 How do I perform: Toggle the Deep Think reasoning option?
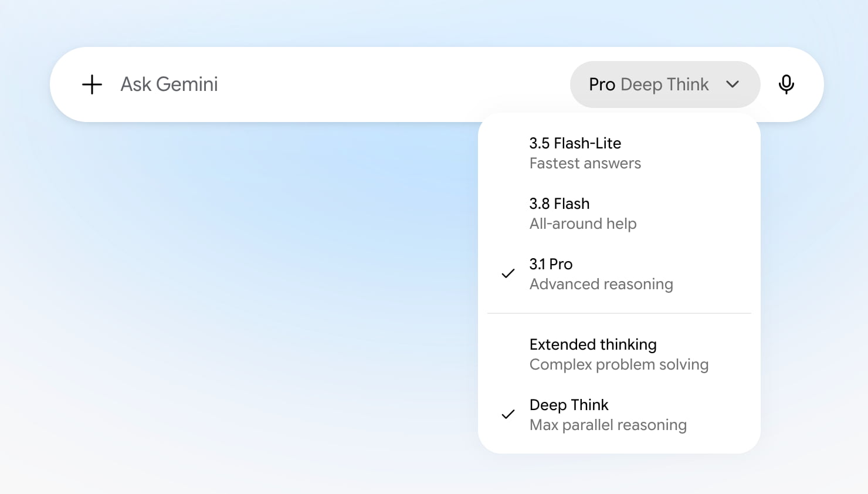619,415
